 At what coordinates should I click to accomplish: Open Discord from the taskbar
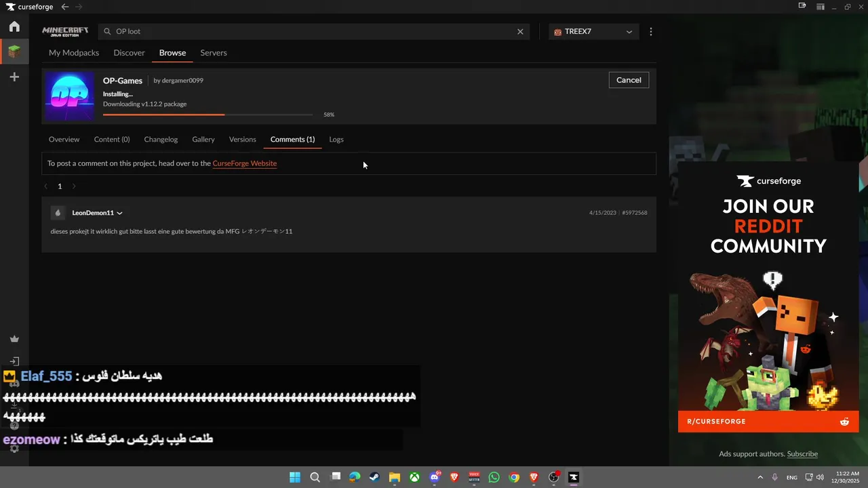coord(435,477)
